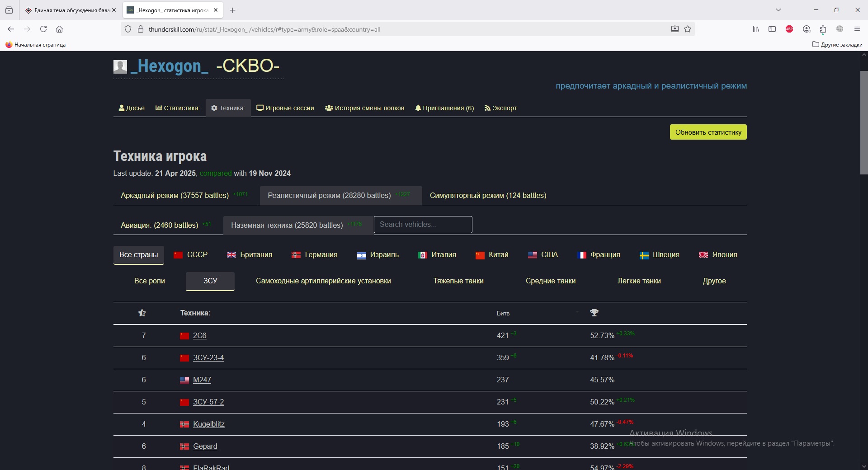This screenshot has width=868, height=470.
Task: Sort by the Битв battles column
Action: point(503,313)
